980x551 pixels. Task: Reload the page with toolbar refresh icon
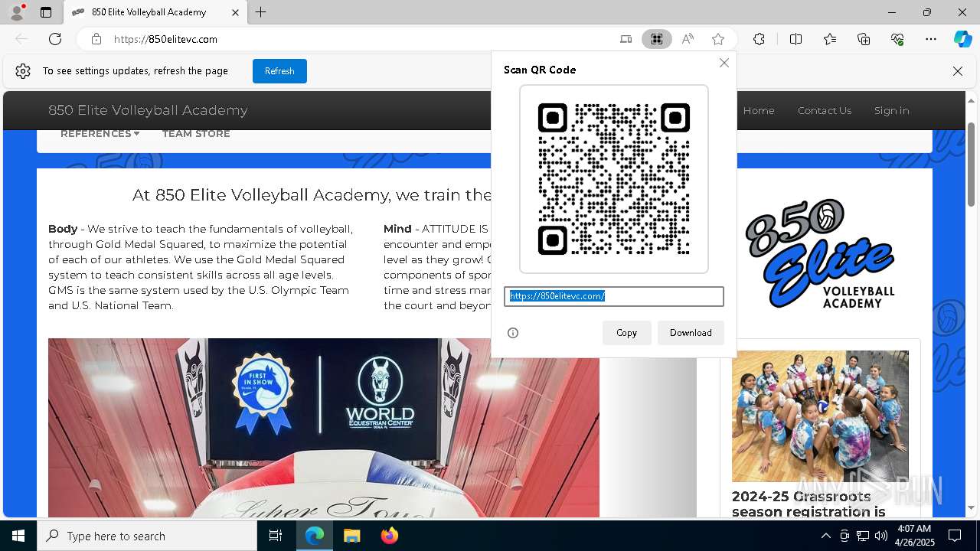click(55, 39)
